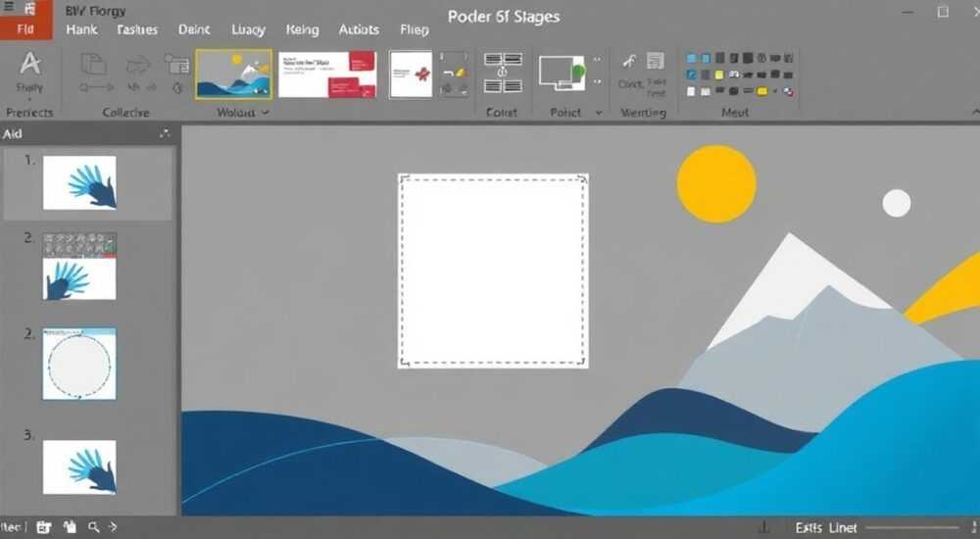Switch to the Actiots tab
The height and width of the screenshot is (539, 980).
(x=359, y=29)
